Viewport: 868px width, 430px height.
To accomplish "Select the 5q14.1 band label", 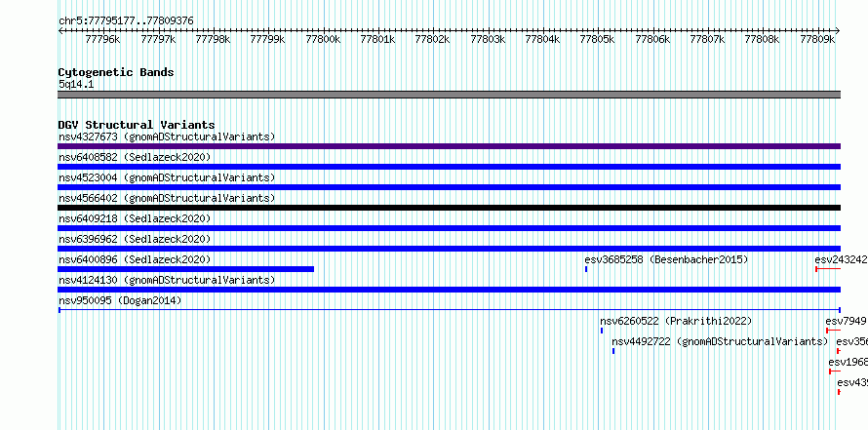I will point(76,84).
